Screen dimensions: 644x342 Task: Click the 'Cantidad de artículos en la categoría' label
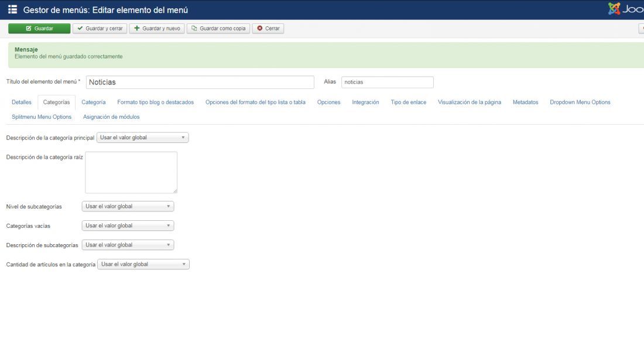click(x=50, y=265)
